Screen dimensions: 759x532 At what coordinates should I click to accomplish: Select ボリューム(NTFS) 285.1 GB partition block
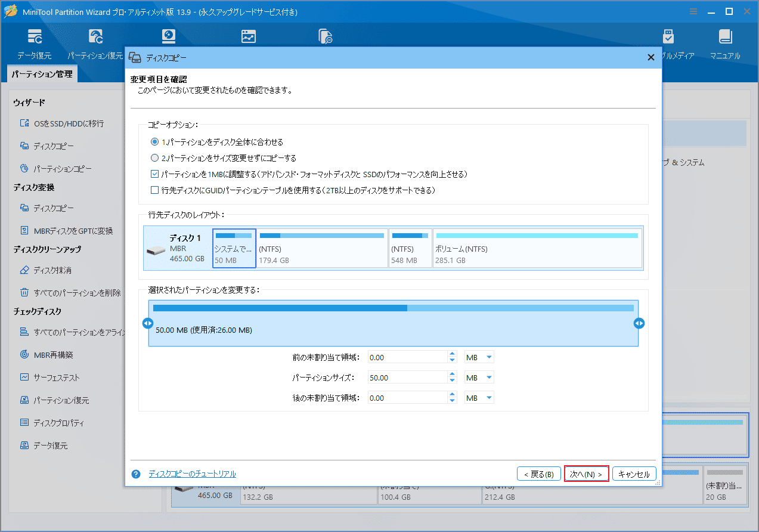(537, 248)
